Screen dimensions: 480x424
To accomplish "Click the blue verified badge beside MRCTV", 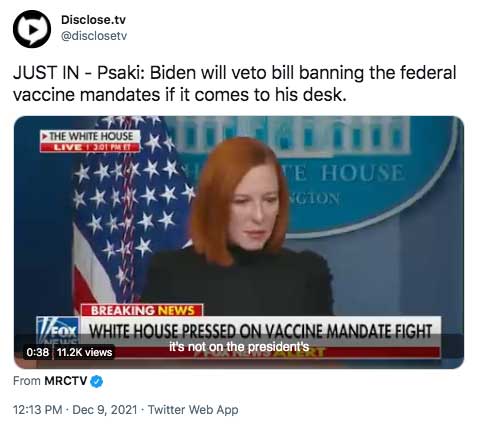I will tap(97, 381).
